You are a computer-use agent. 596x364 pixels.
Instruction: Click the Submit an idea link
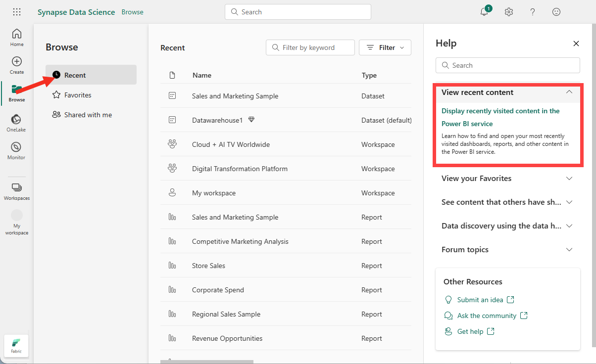tap(480, 300)
